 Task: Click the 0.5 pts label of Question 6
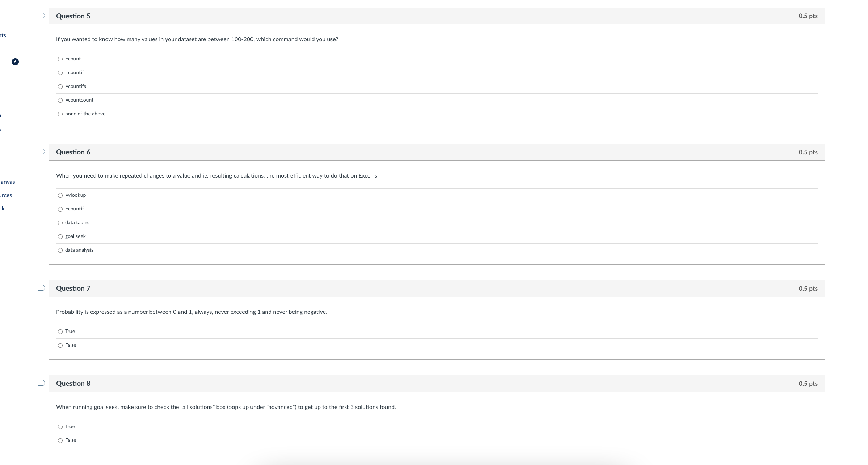click(x=808, y=152)
